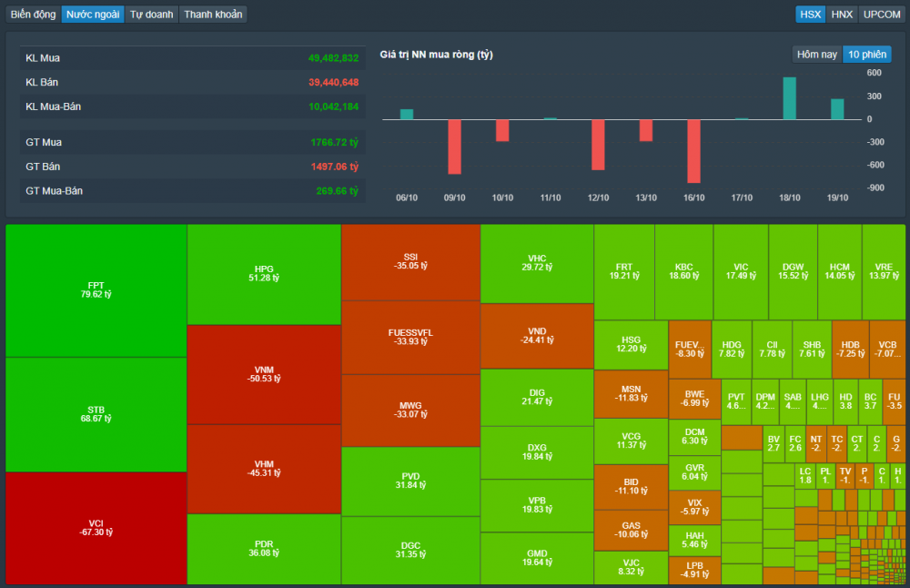Click the BID -11.10 tỷ tile
The height and width of the screenshot is (588, 910).
pos(632,487)
